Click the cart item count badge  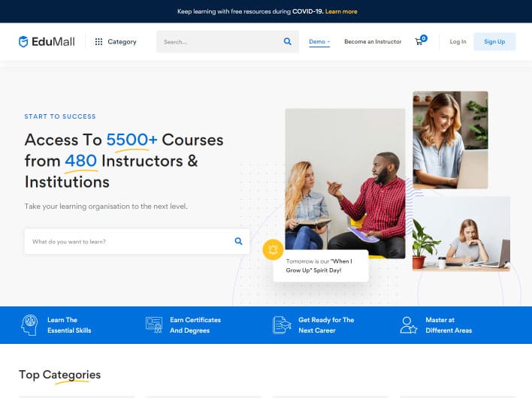pos(424,38)
